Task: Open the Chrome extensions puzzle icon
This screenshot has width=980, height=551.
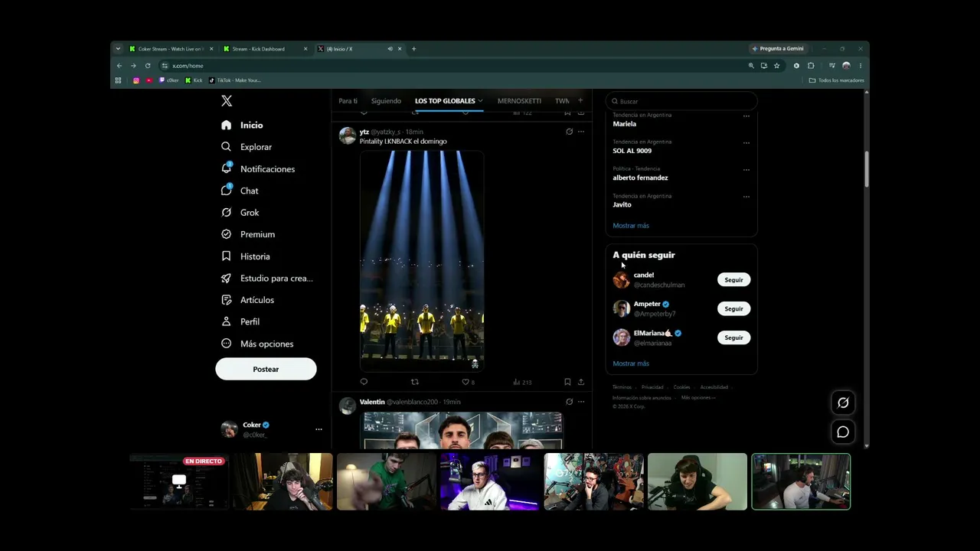Action: click(x=811, y=66)
